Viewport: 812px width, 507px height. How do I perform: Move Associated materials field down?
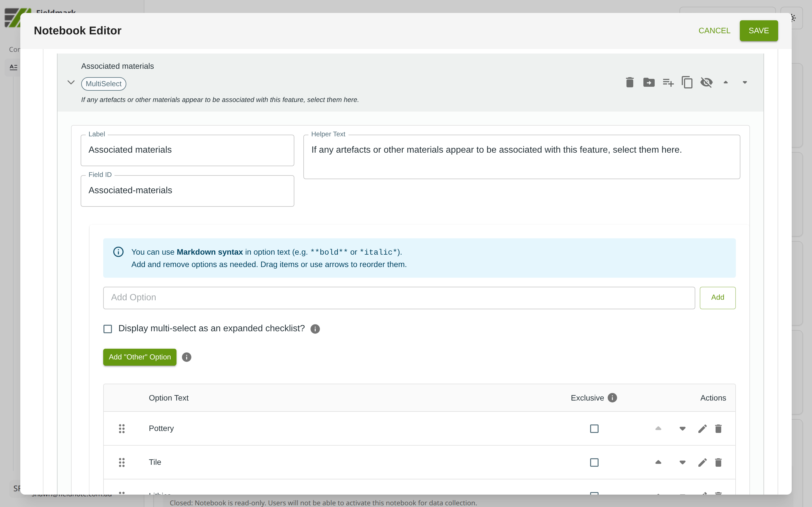tap(745, 82)
